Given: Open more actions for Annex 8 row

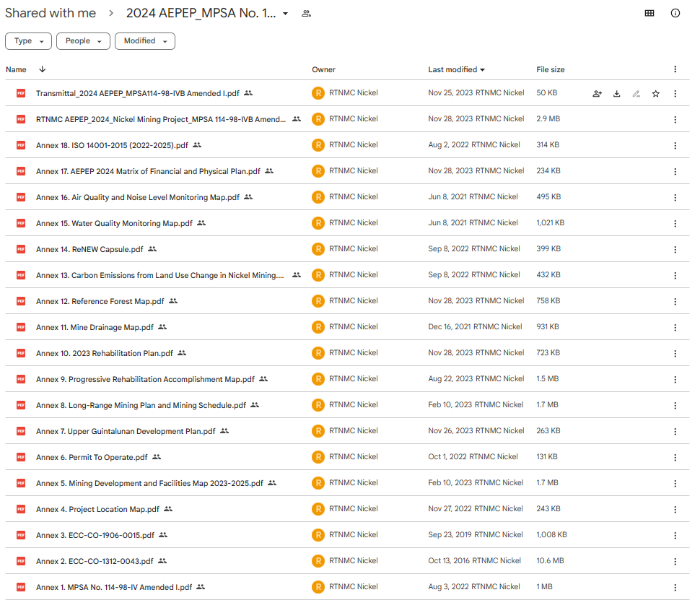Looking at the screenshot, I should tap(675, 406).
